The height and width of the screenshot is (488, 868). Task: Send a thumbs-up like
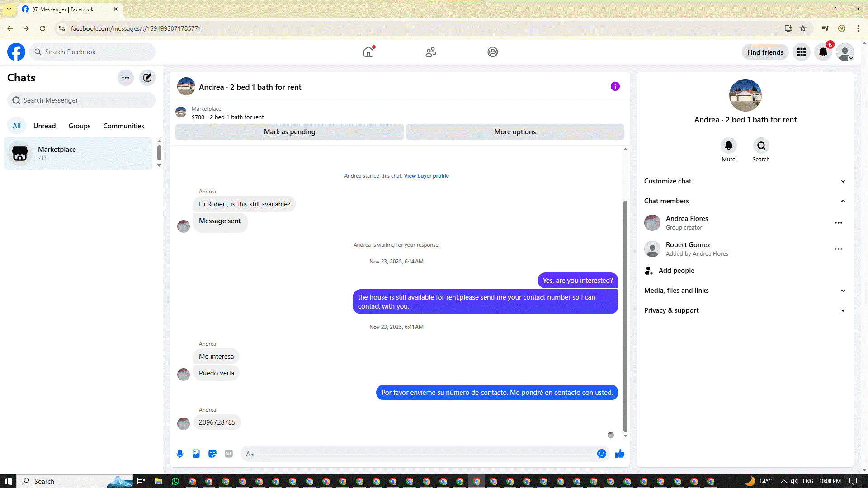click(x=620, y=454)
